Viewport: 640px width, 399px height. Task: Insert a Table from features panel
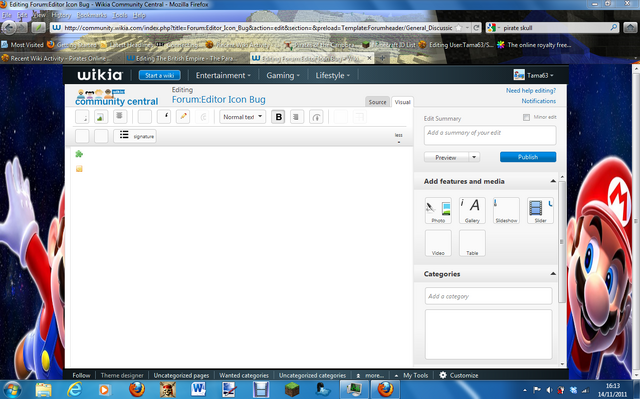click(472, 243)
